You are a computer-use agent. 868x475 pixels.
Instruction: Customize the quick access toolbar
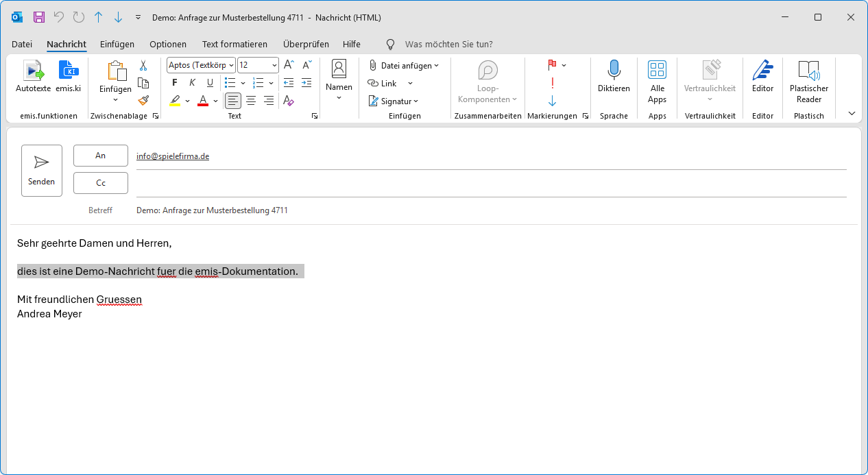tap(138, 17)
